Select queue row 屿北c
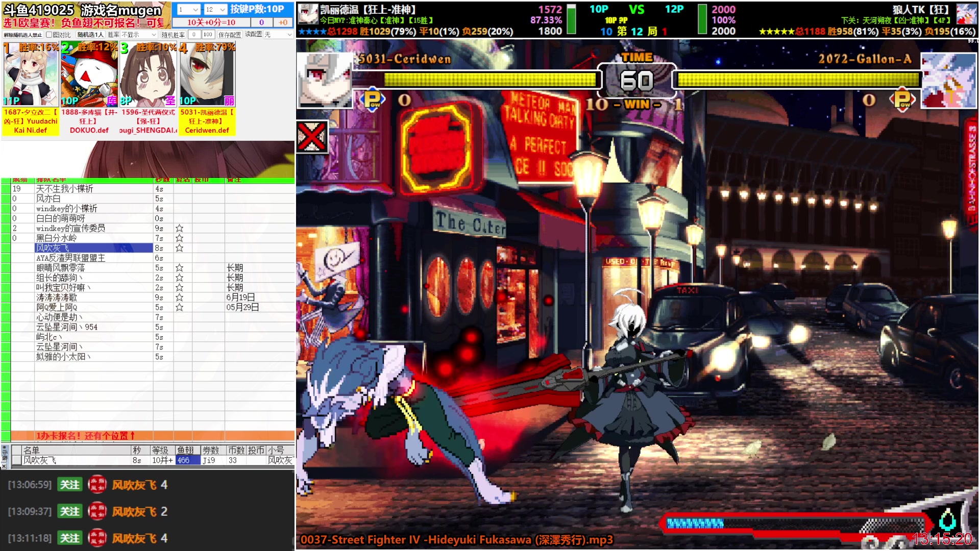 (x=148, y=337)
